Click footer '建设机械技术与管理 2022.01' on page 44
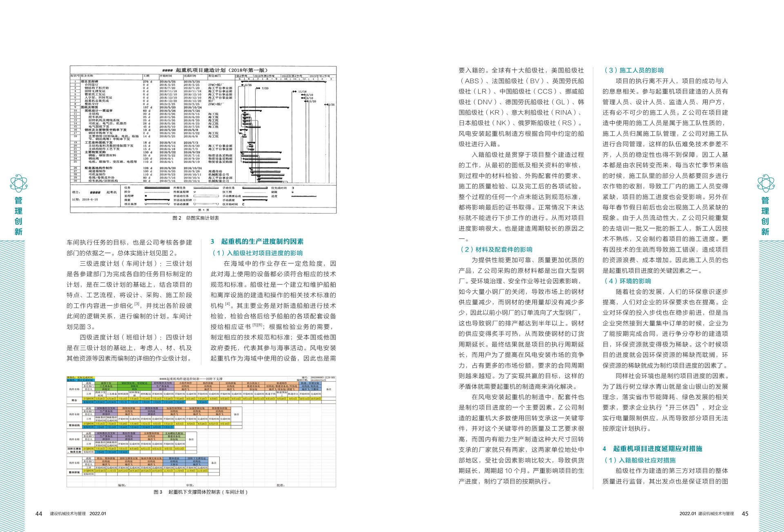The image size is (784, 532). tap(78, 514)
